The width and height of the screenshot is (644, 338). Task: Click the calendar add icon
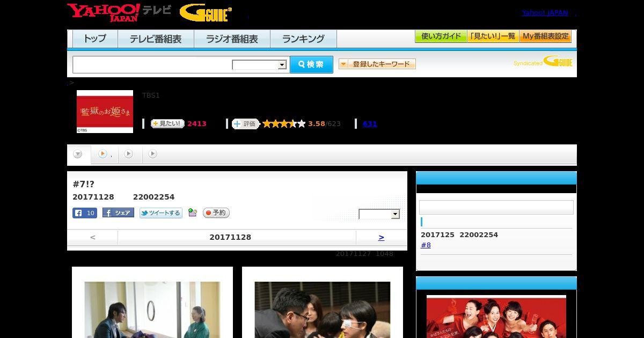tap(193, 213)
